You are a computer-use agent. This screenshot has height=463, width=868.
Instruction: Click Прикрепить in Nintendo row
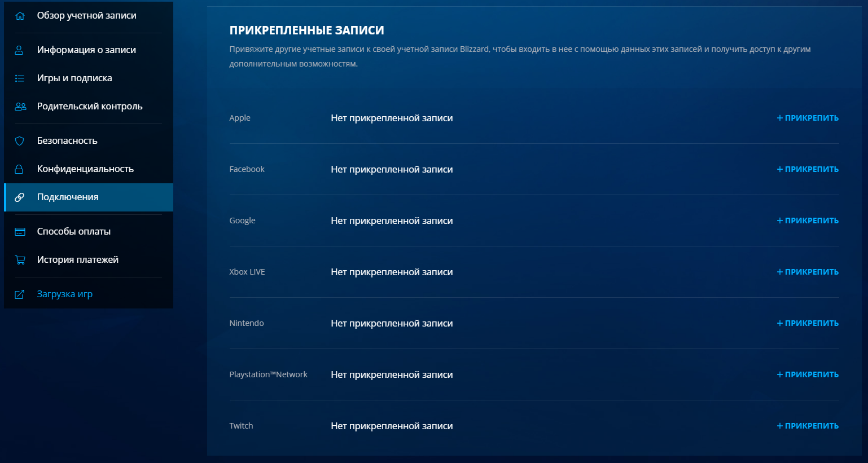click(808, 324)
